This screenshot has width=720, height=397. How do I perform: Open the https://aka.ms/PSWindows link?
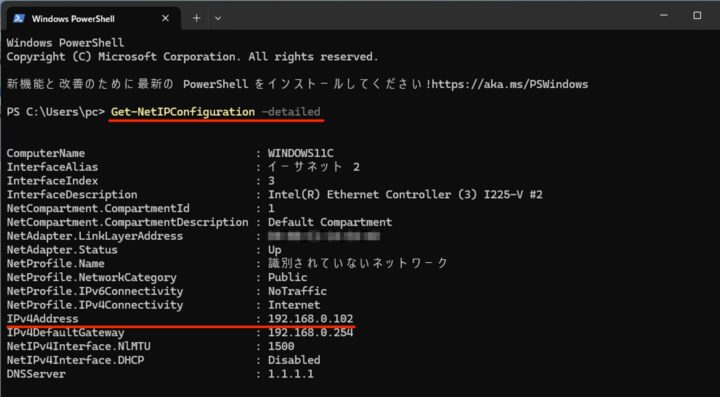tap(510, 84)
